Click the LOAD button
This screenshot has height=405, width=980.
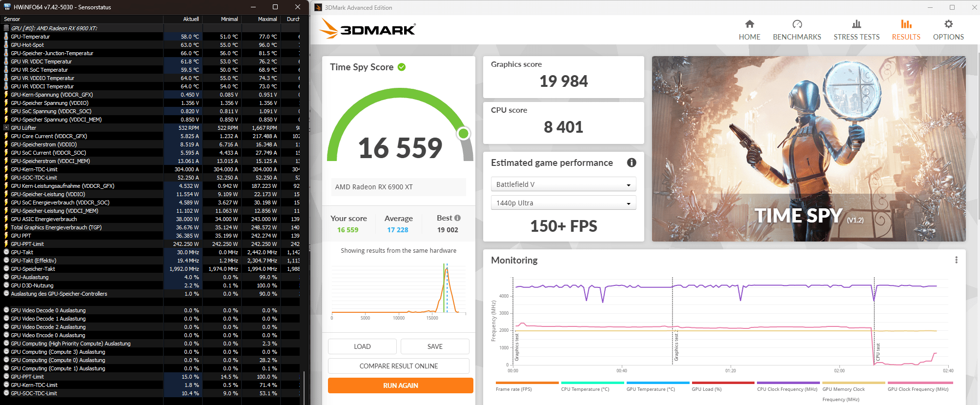[x=362, y=346]
